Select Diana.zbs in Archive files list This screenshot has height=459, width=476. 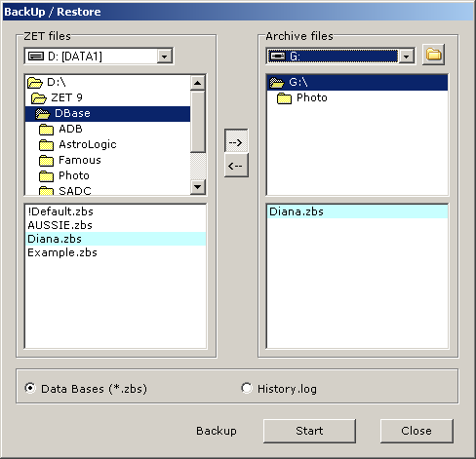click(x=357, y=211)
